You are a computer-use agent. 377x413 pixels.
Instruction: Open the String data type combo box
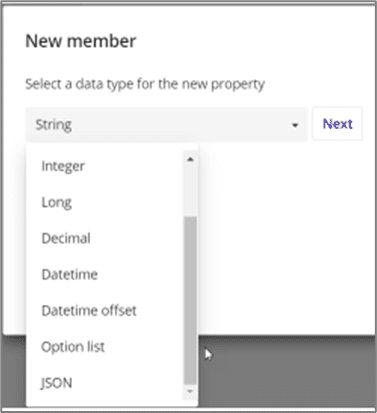click(x=166, y=124)
